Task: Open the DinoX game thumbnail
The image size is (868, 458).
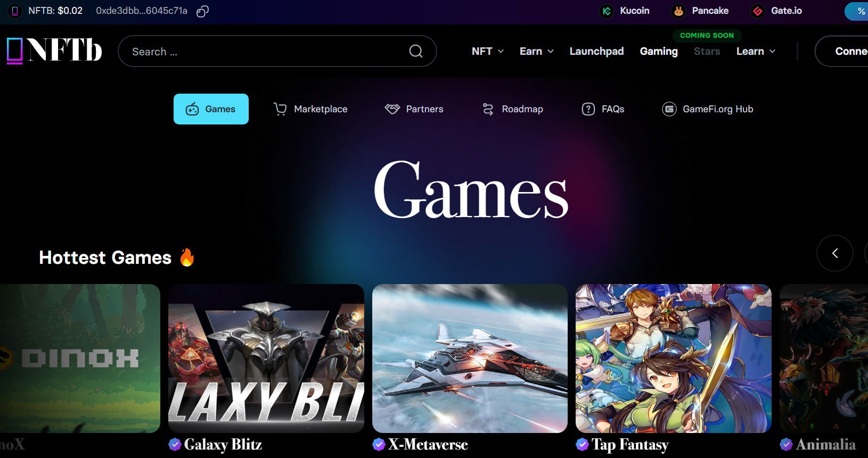Action: click(x=80, y=359)
